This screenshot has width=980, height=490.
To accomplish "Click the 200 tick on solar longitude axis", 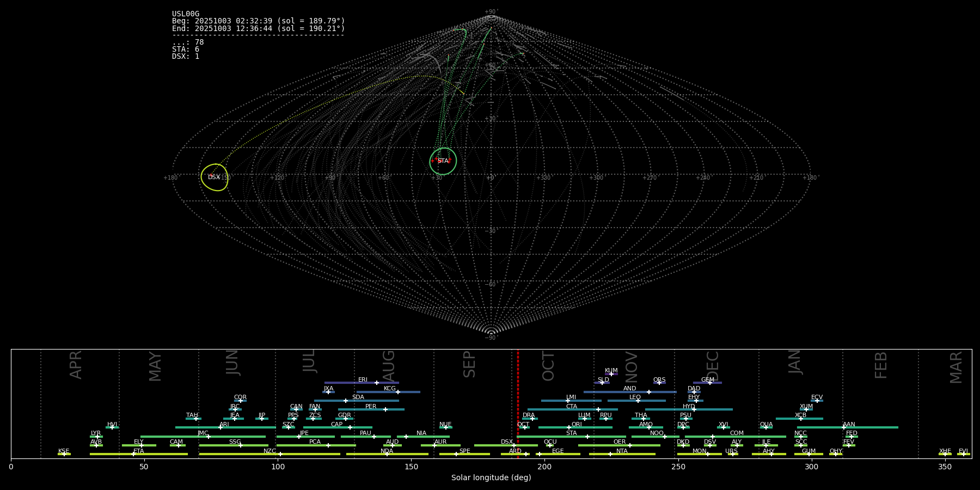I will click(x=544, y=467).
